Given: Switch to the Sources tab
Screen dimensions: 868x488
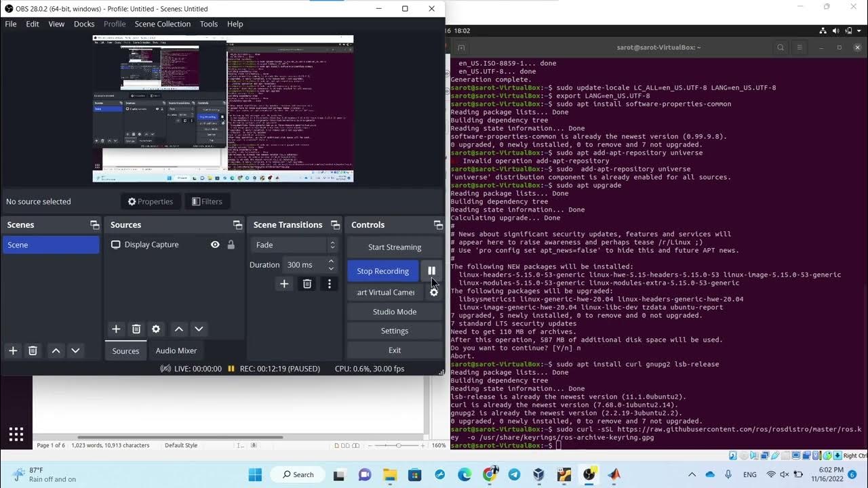Looking at the screenshot, I should [125, 350].
